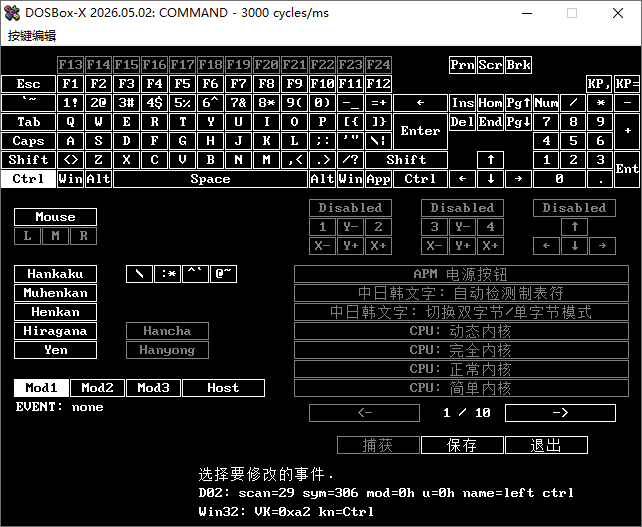Select the down arrow cursor key
Screen dimensions: 642x527
point(491,179)
